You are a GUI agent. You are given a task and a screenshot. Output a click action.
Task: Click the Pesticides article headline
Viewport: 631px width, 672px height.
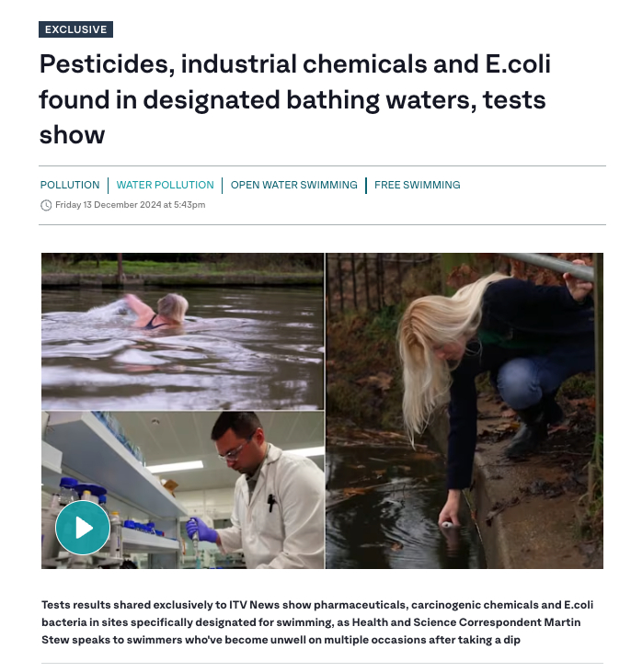pos(294,100)
